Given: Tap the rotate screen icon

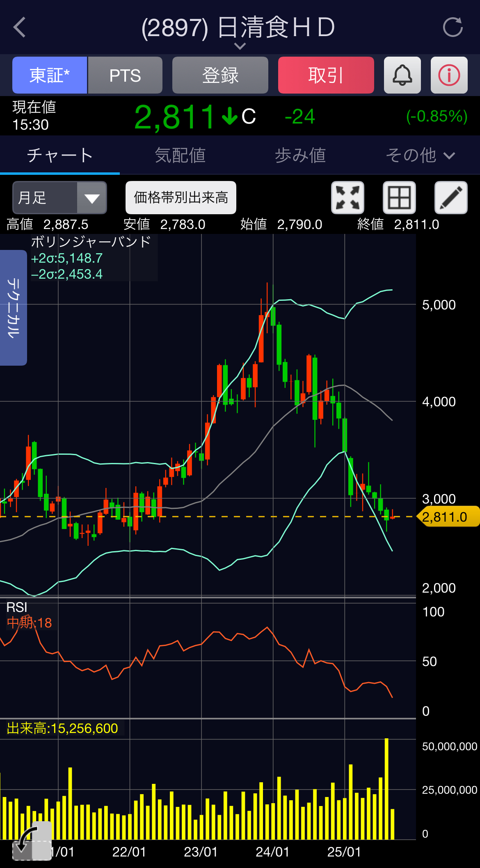Looking at the screenshot, I should point(32,841).
